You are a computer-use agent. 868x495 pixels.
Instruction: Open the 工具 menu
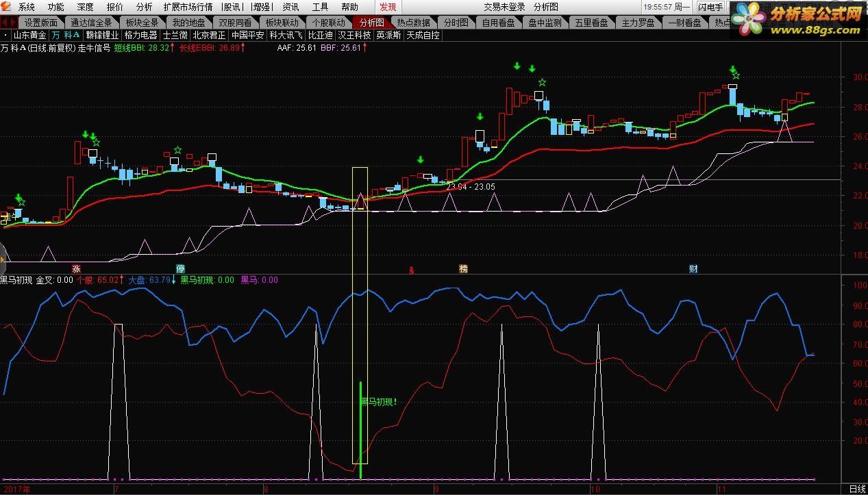click(x=320, y=7)
